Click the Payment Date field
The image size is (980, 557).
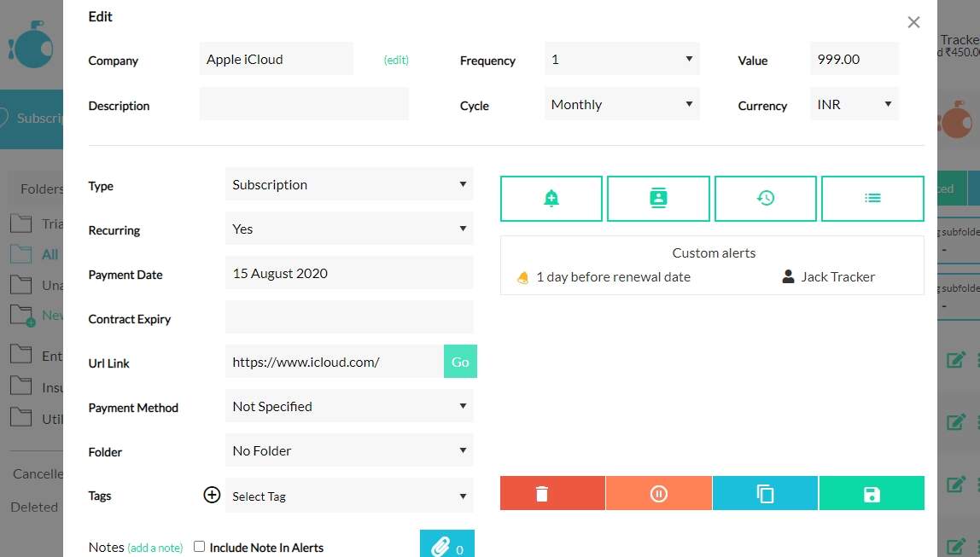coord(348,274)
